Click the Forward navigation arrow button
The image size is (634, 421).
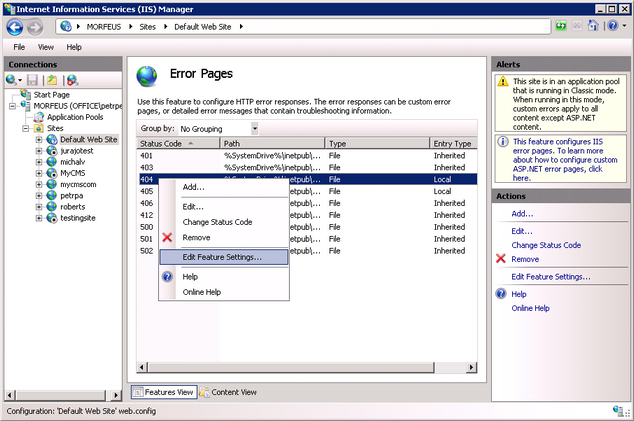coord(35,27)
